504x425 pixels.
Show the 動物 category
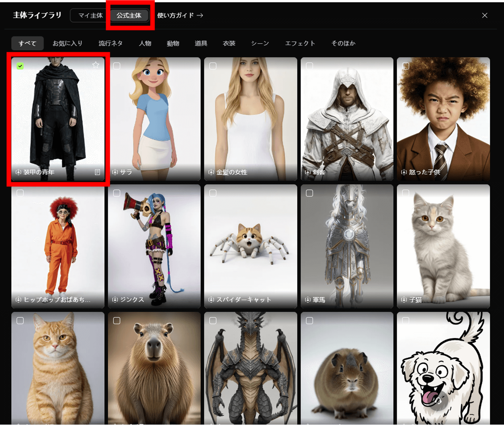tap(173, 43)
